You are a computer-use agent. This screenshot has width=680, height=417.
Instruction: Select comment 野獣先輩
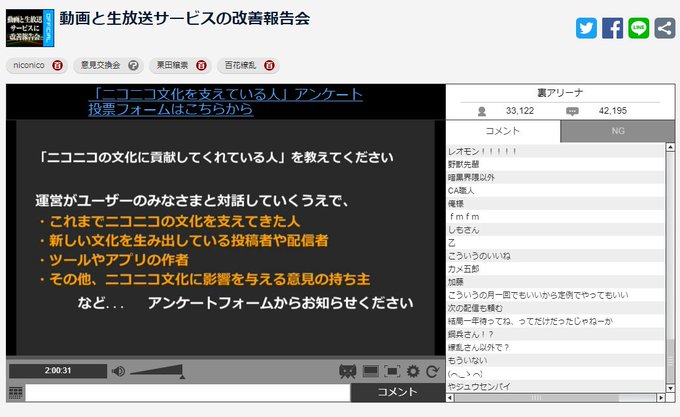555,164
